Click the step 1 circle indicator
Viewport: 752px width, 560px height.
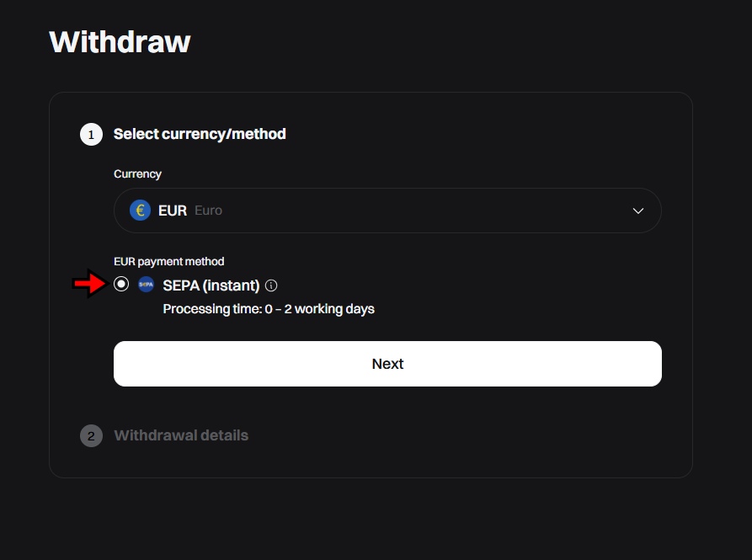[91, 133]
